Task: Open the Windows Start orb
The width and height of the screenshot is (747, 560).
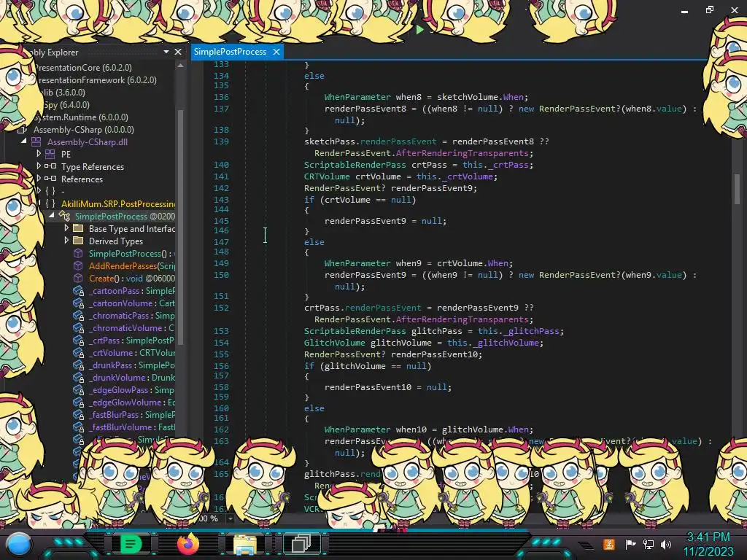Action: click(18, 544)
